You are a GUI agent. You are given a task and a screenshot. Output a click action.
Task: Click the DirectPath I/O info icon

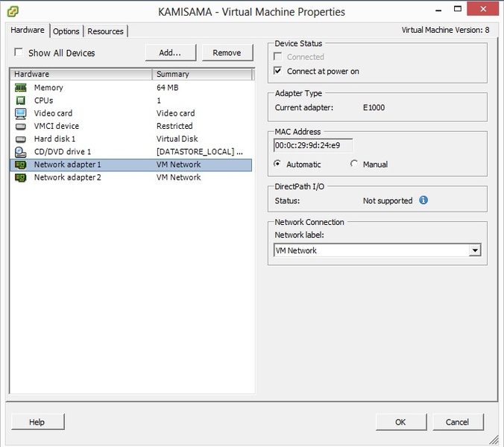423,200
